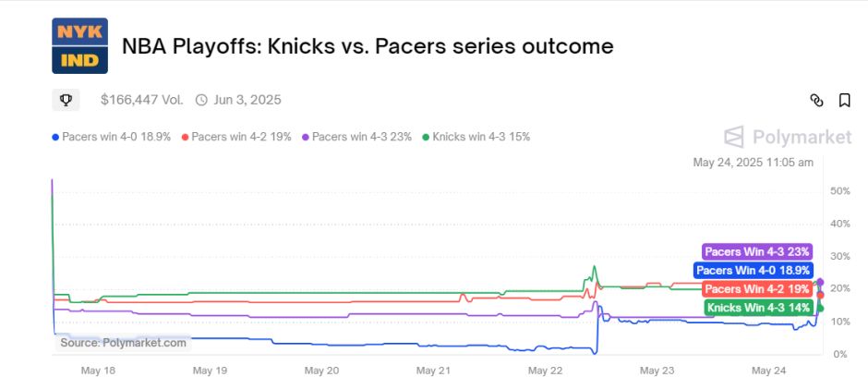The height and width of the screenshot is (377, 868).
Task: Select the Pacers win 4-3 23% legend entry
Action: tap(357, 137)
